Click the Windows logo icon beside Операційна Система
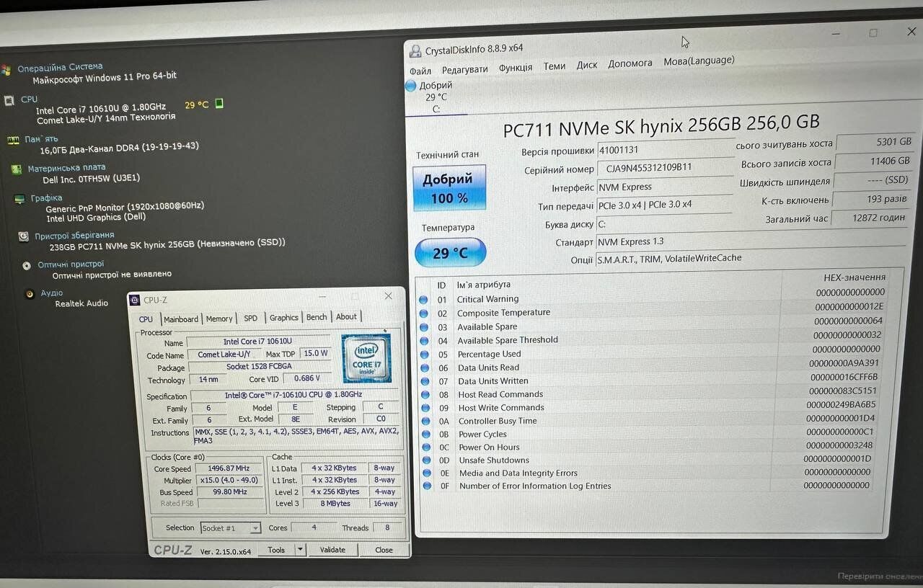 coord(6,70)
